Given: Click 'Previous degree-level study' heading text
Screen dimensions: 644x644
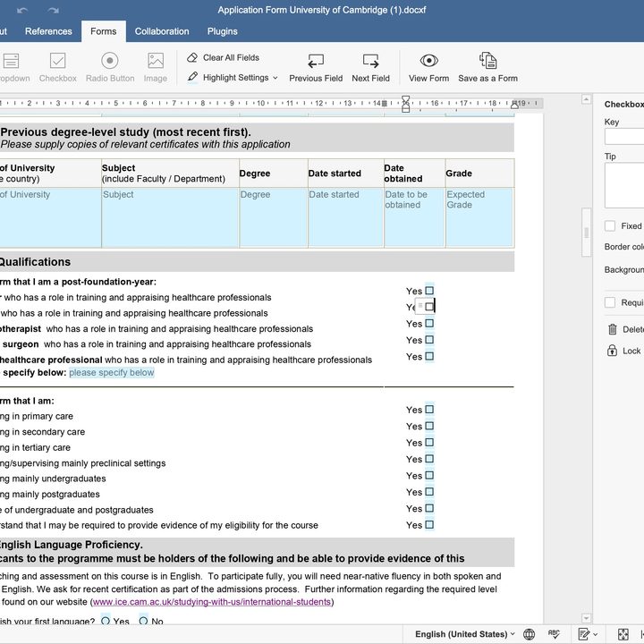Looking at the screenshot, I should 126,131.
